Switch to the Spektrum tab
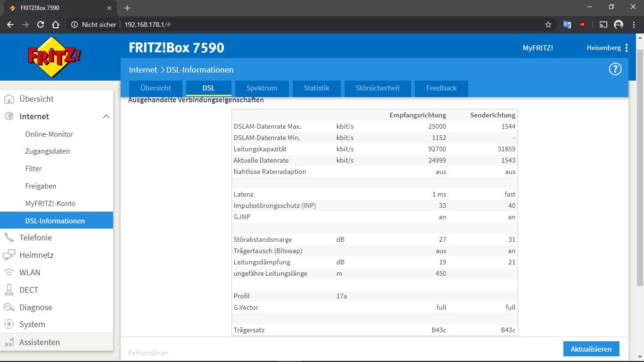Screen dimensions: 644x362 coord(262,88)
